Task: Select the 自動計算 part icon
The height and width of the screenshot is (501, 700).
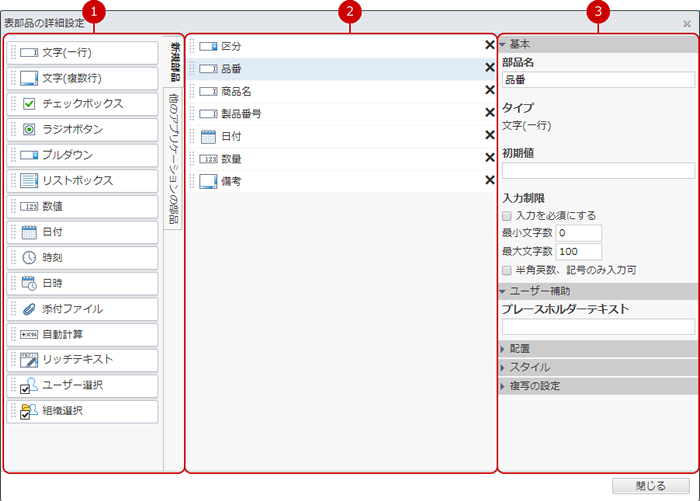Action: point(29,335)
